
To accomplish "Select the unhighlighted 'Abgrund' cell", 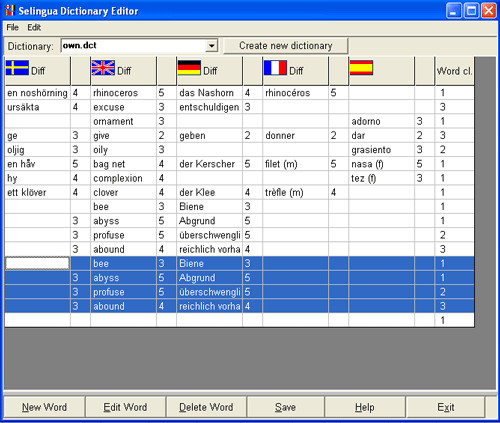I will coord(209,221).
